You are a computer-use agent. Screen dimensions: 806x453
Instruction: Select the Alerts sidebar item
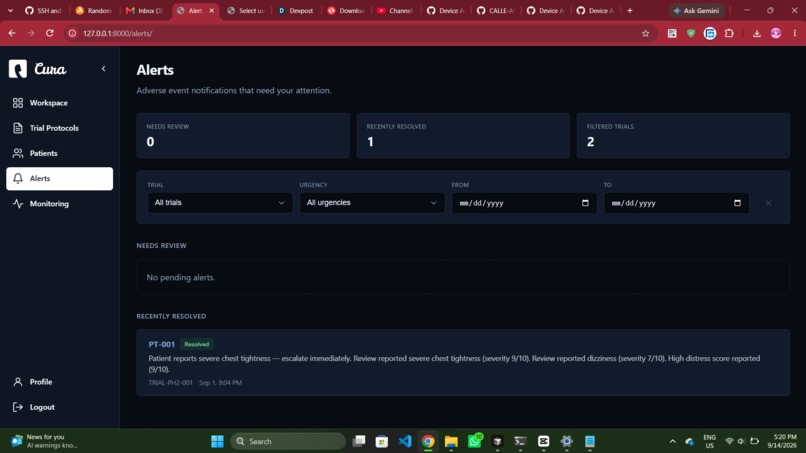click(x=60, y=178)
